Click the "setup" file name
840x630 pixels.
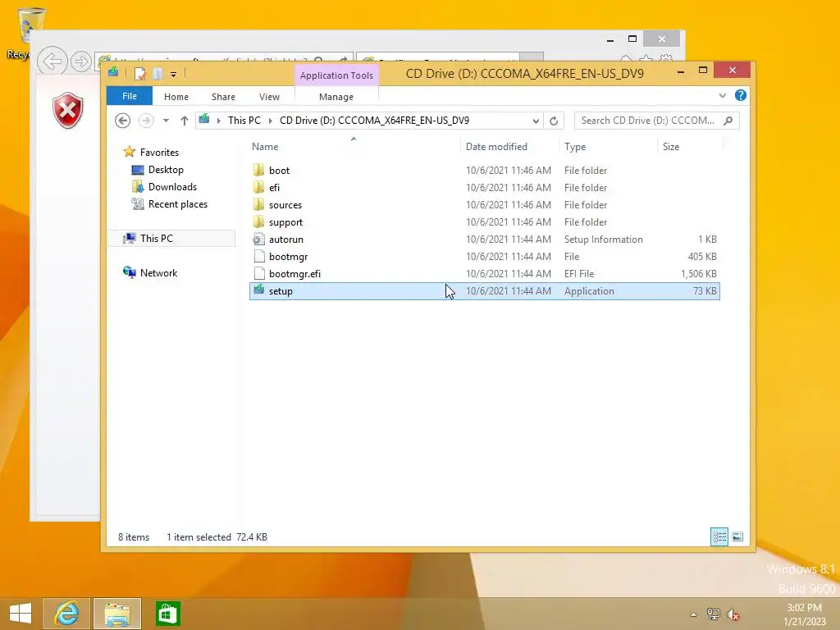click(x=281, y=291)
